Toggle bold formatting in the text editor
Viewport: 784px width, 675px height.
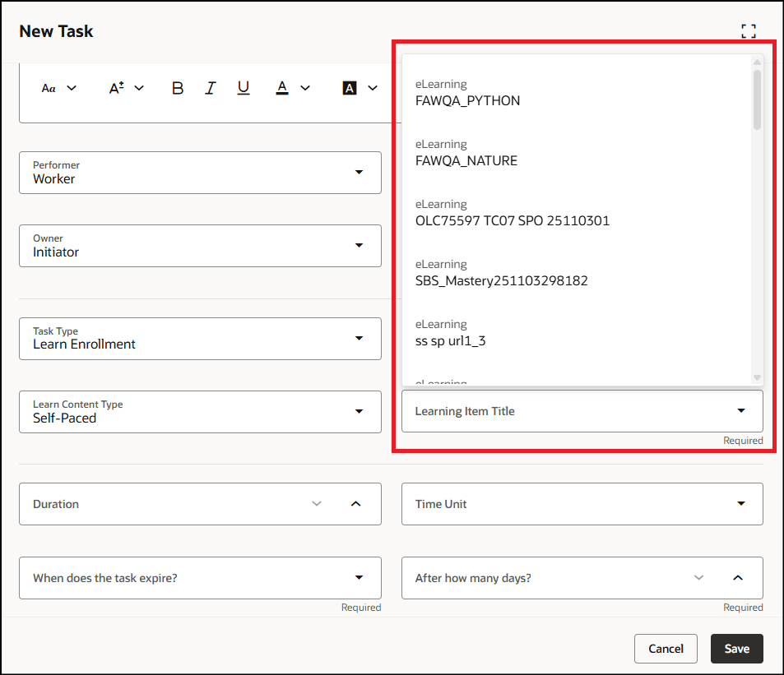pyautogui.click(x=178, y=88)
